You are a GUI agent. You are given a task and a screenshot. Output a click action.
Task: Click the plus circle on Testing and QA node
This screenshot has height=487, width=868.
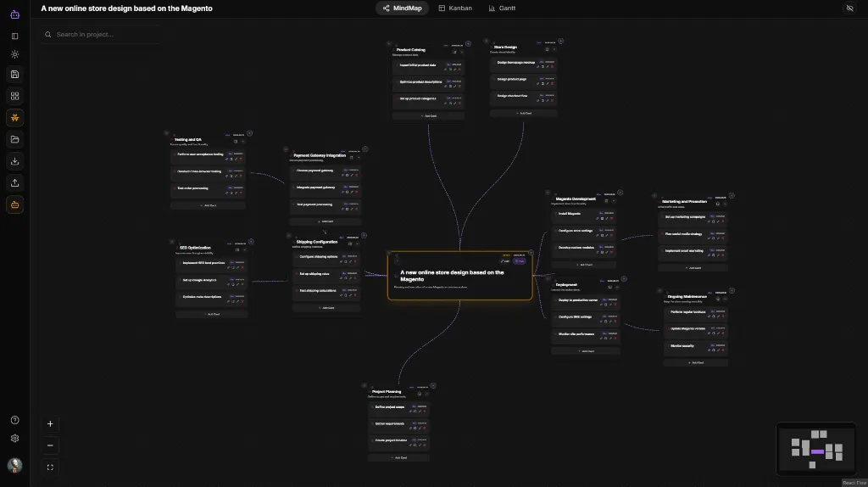pyautogui.click(x=250, y=133)
